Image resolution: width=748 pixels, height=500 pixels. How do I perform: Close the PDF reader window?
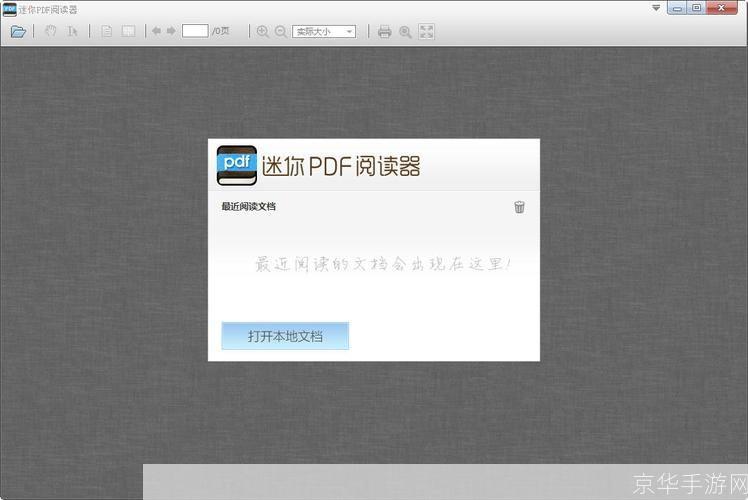click(x=722, y=8)
